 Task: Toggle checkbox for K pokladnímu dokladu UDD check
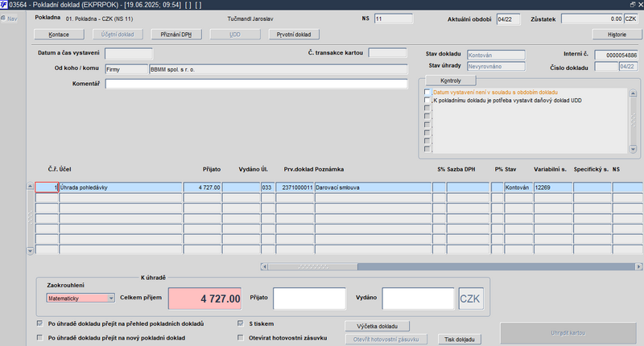point(427,101)
